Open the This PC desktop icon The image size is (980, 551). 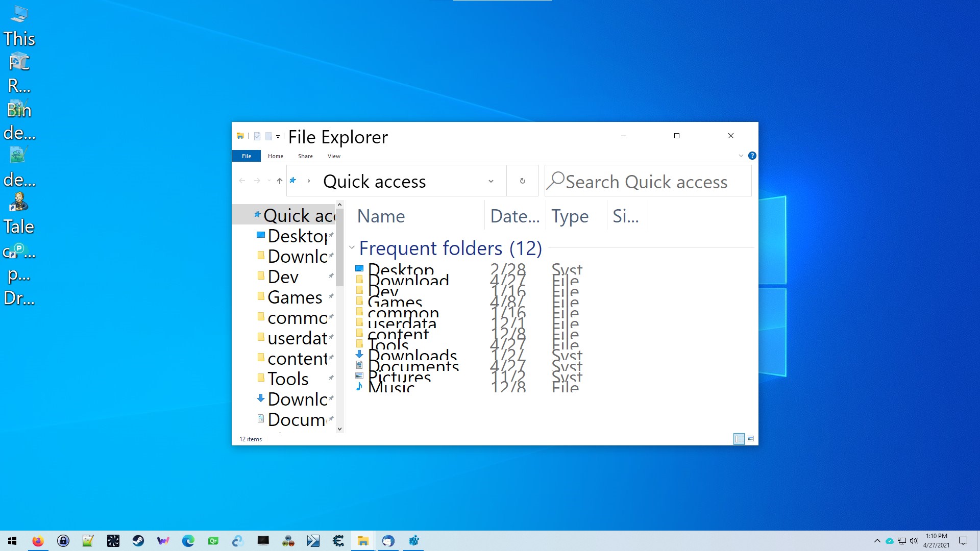coord(19,26)
